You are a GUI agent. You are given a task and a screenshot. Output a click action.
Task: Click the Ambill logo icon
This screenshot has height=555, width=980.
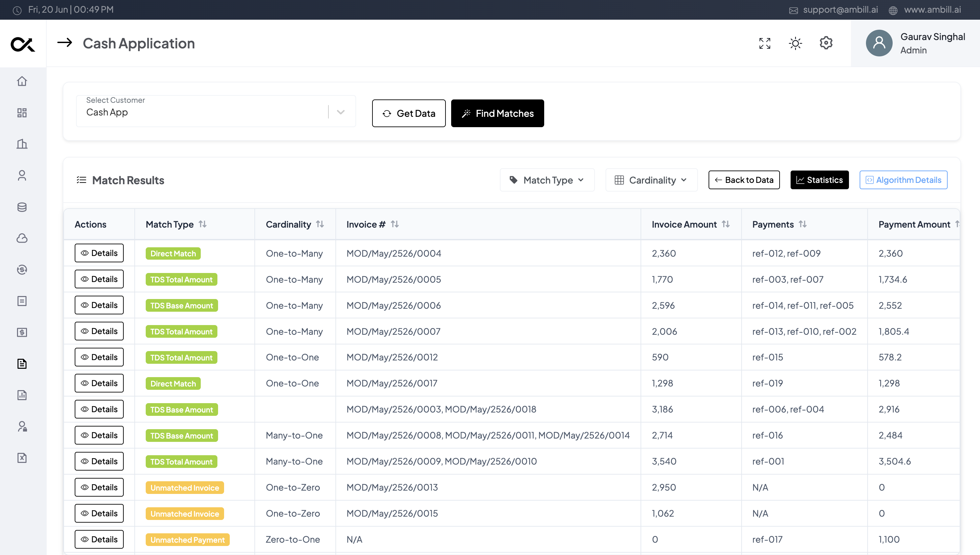(23, 44)
